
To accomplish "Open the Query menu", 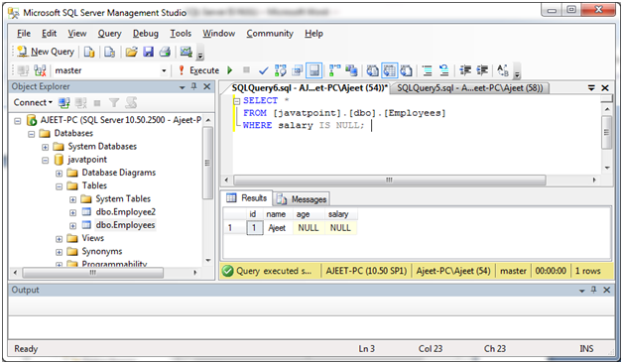I will pyautogui.click(x=110, y=34).
